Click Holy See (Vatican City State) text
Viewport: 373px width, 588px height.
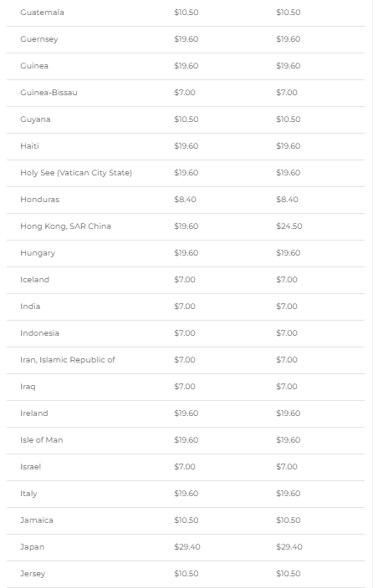point(76,173)
